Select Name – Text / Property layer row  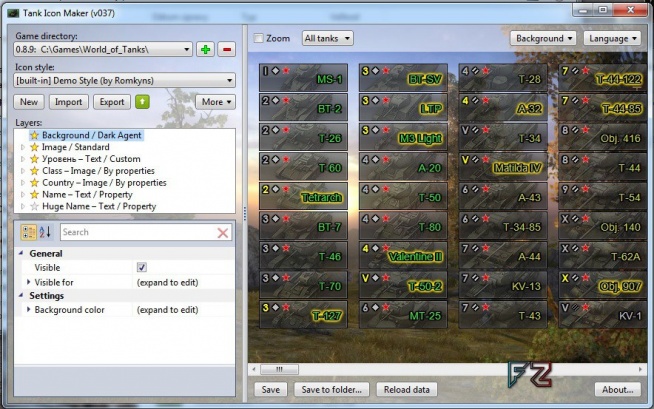pos(81,195)
